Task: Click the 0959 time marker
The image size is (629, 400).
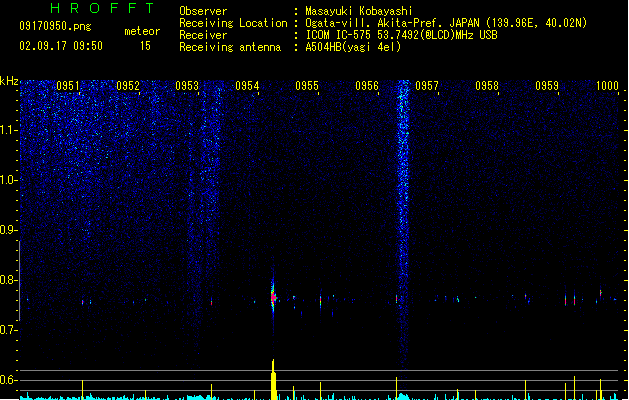Action: pyautogui.click(x=547, y=86)
